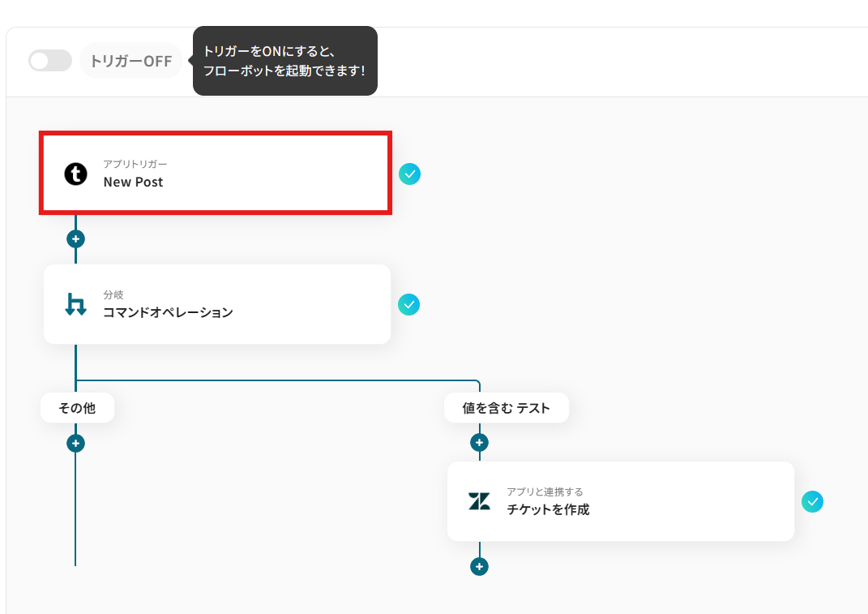This screenshot has width=868, height=614.
Task: Click the checkmark next to New Post
Action: click(409, 174)
